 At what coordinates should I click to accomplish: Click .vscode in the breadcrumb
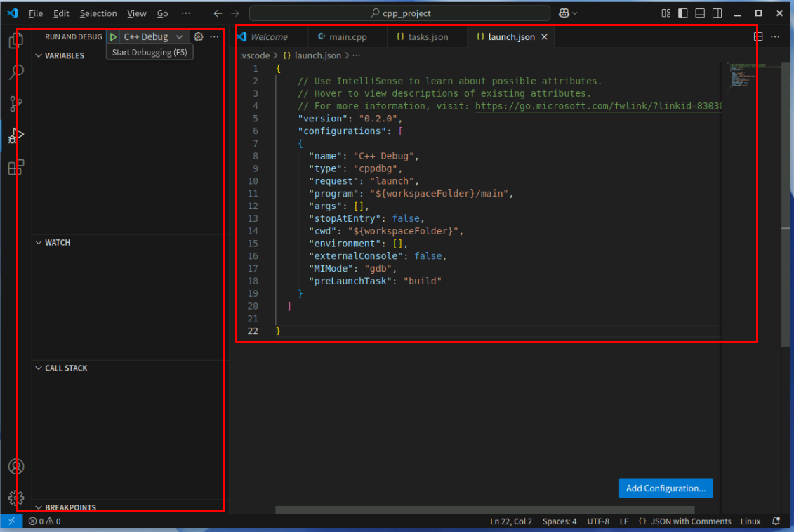click(255, 55)
